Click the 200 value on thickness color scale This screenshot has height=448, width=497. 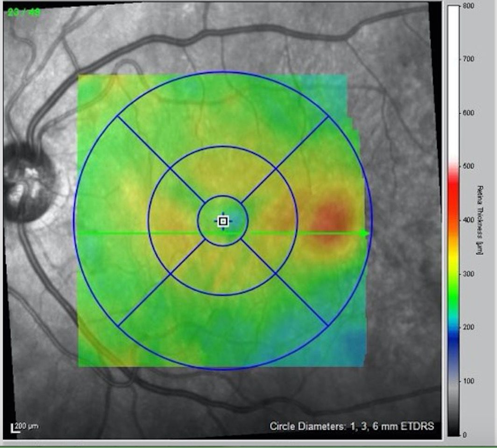(468, 327)
